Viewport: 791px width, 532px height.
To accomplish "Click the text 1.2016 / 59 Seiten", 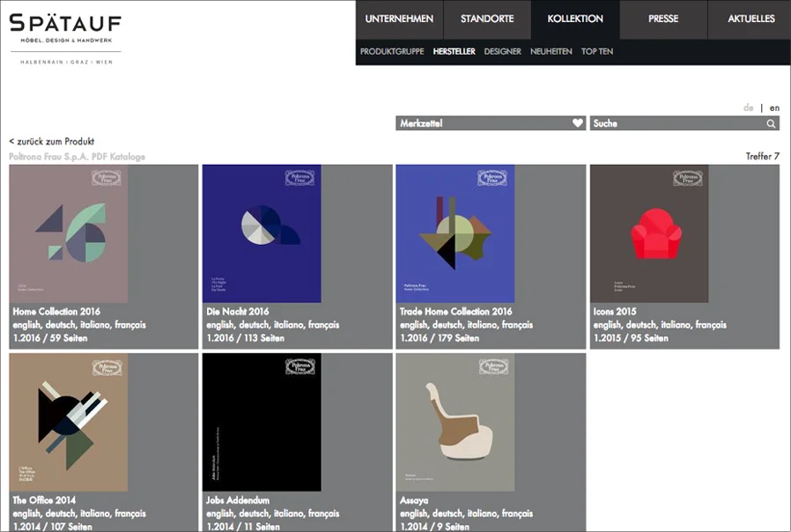I will [x=50, y=338].
